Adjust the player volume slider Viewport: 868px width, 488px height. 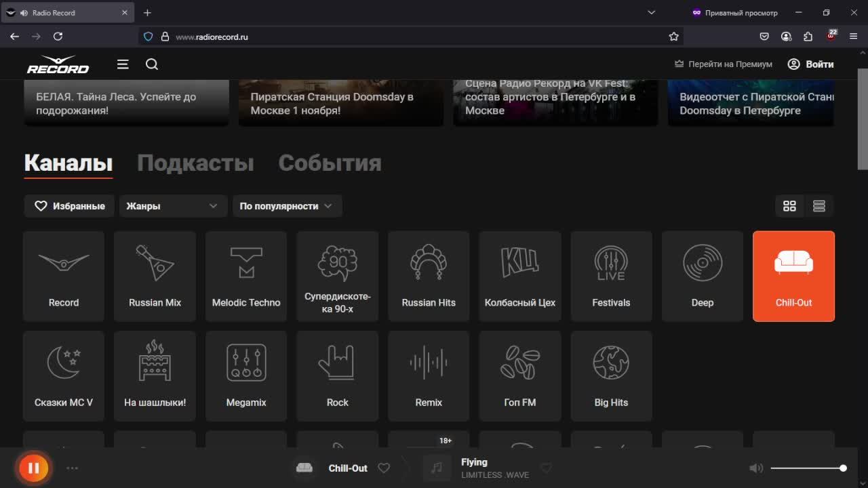click(x=807, y=468)
